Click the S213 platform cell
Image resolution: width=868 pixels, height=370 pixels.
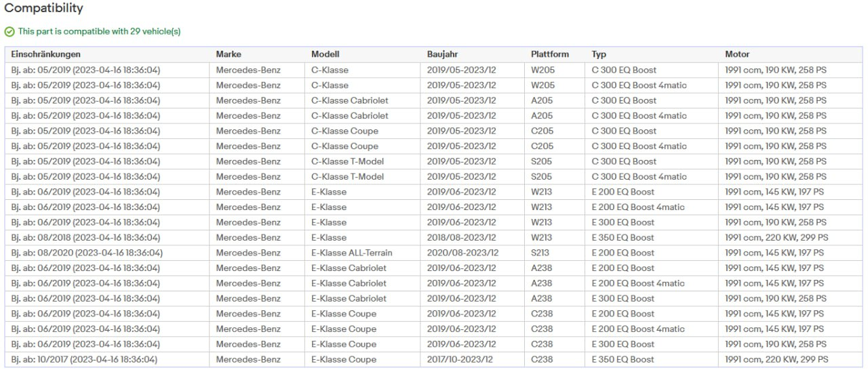541,253
